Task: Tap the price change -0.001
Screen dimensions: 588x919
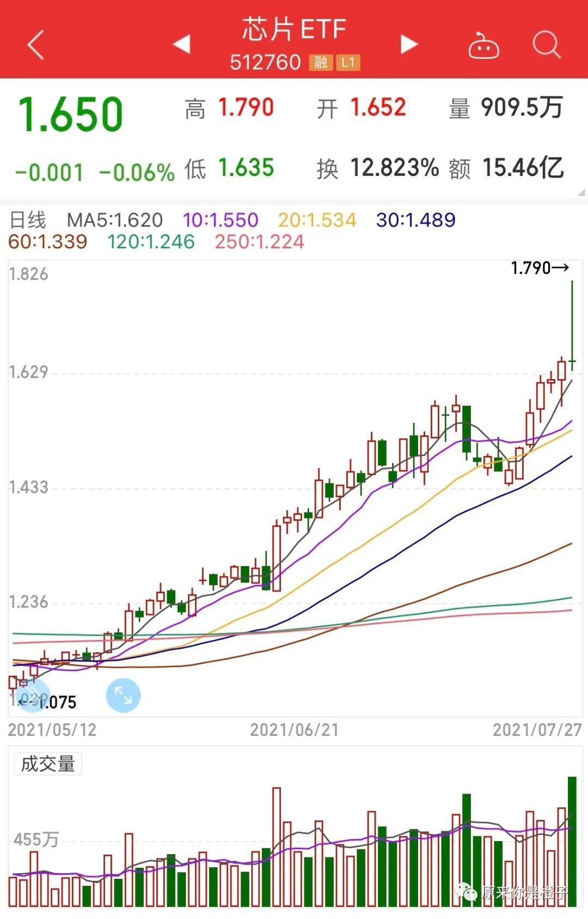Action: tap(49, 173)
